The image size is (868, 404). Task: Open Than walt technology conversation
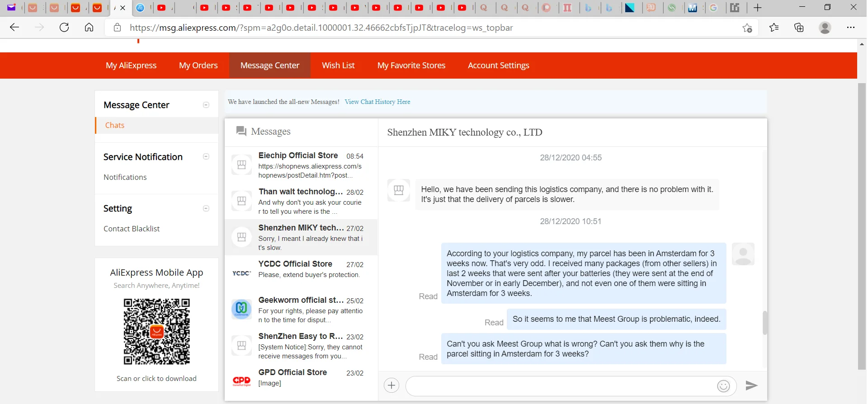(301, 201)
